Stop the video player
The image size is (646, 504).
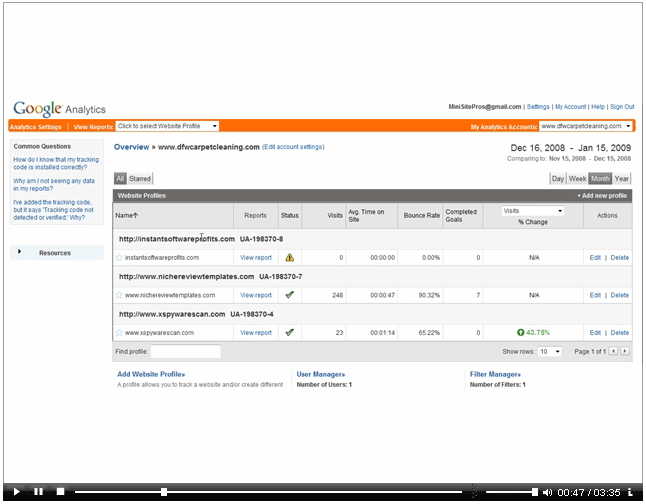pos(60,492)
